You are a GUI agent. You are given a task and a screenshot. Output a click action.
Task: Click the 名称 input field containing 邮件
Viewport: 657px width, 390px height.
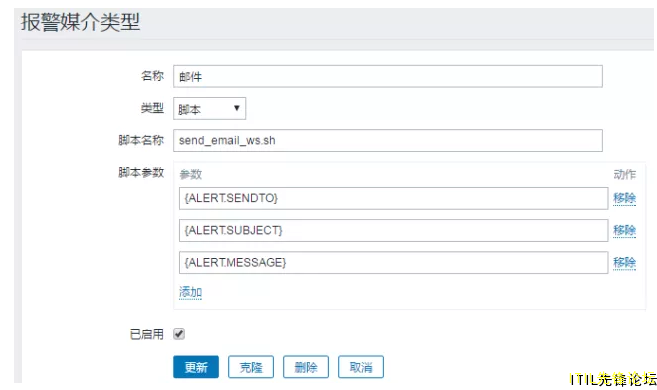[388, 76]
